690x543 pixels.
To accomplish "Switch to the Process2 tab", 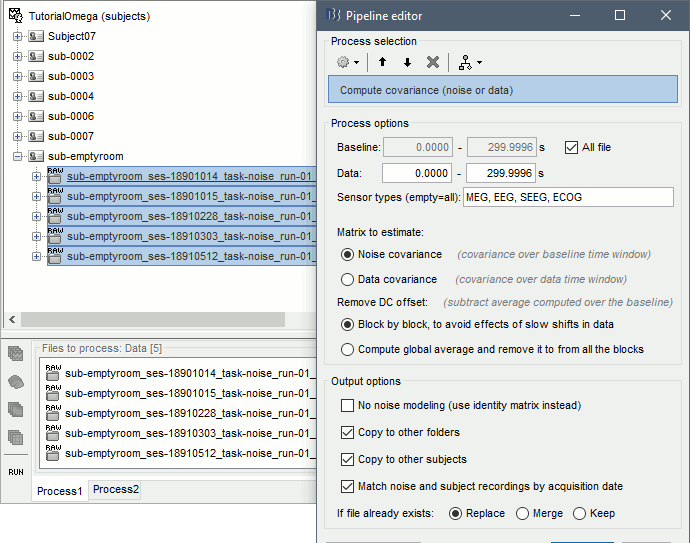I will 116,490.
